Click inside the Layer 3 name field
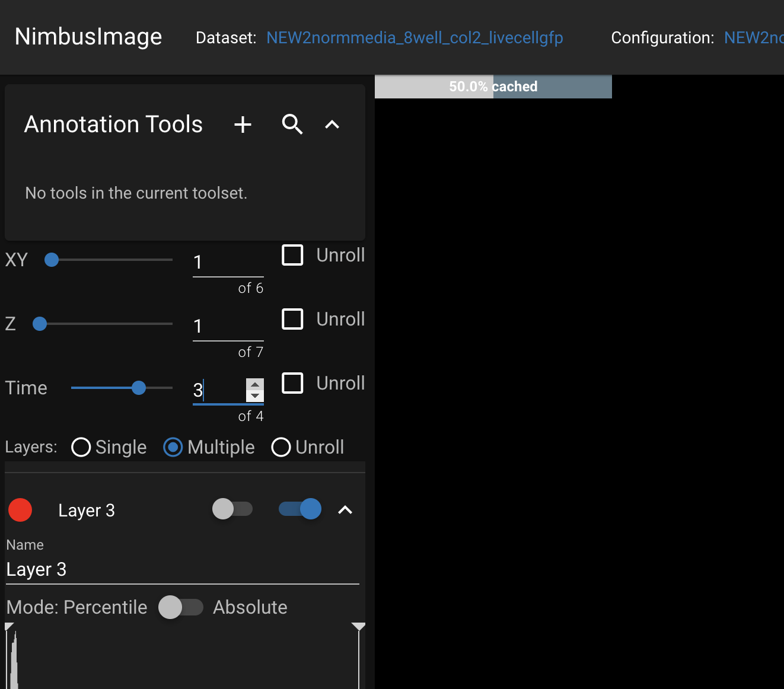 178,568
